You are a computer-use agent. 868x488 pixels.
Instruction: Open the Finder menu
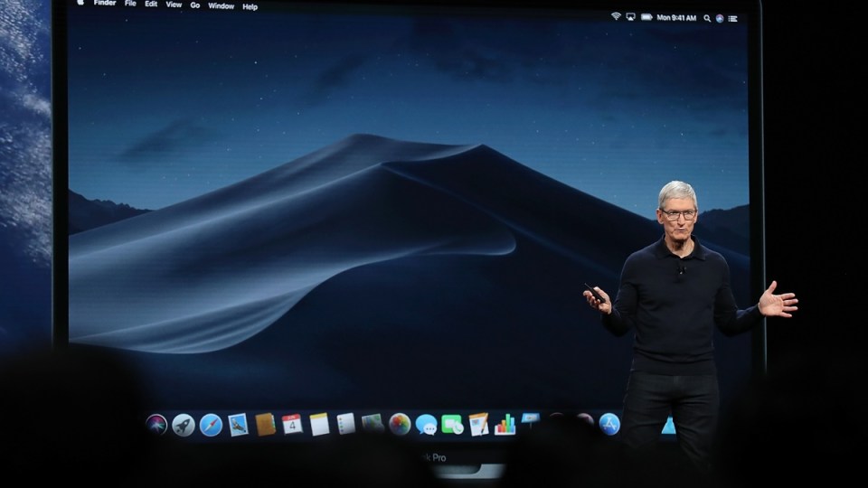(105, 3)
